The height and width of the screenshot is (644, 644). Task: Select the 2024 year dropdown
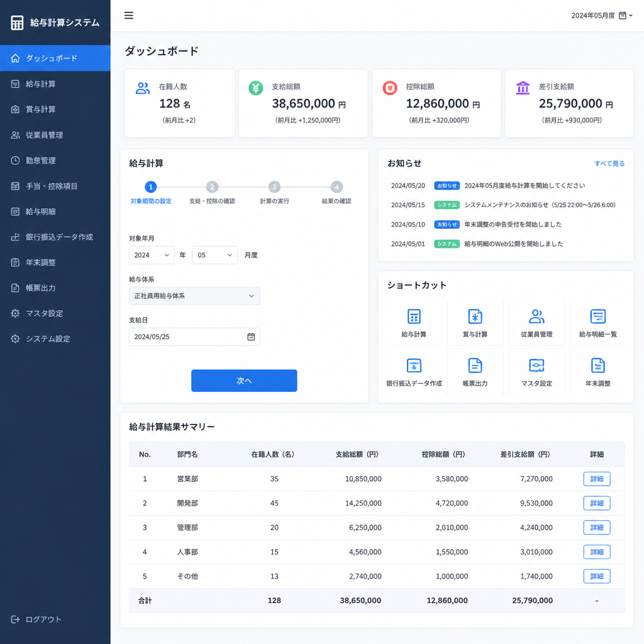(152, 255)
